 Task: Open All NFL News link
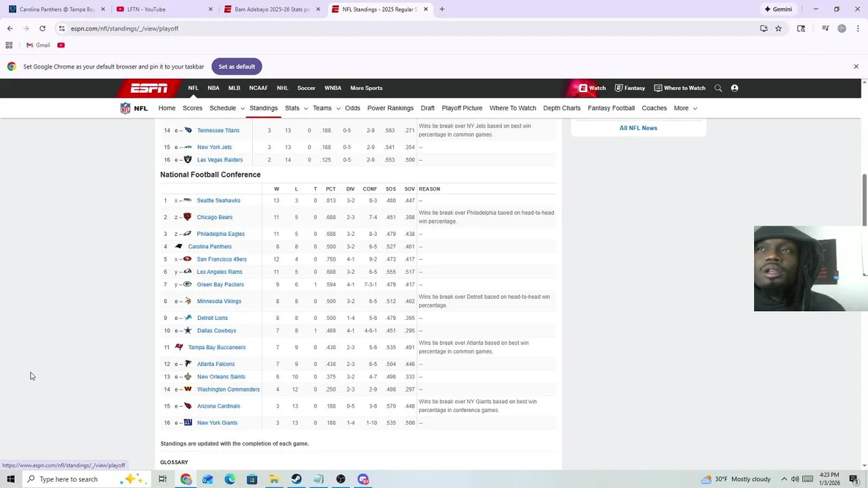click(638, 128)
